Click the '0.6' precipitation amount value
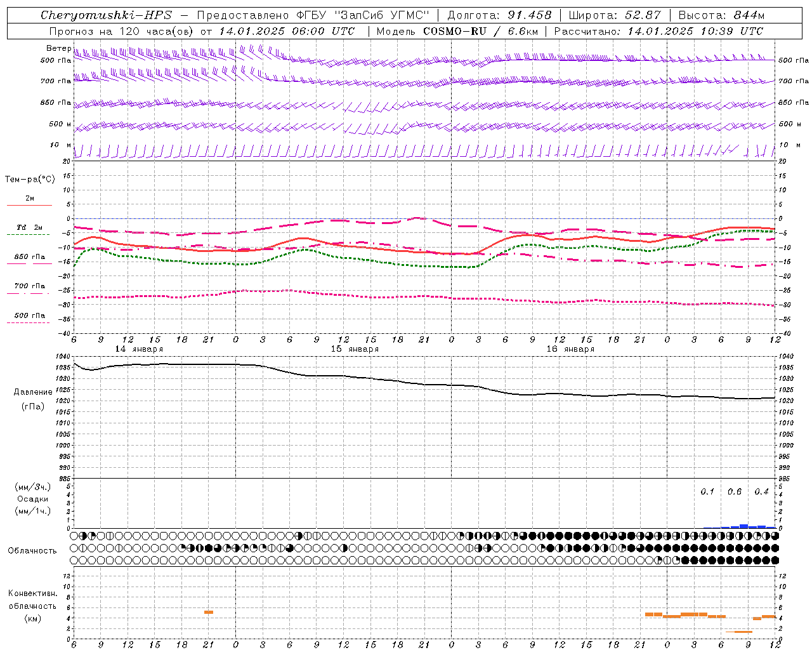This screenshot has width=812, height=650. 735,492
